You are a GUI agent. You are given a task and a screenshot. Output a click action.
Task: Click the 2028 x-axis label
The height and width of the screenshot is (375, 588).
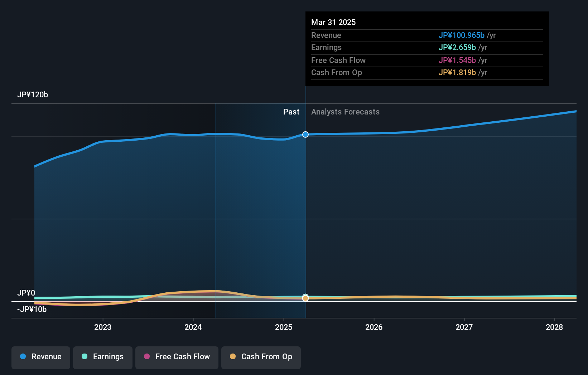pyautogui.click(x=554, y=327)
